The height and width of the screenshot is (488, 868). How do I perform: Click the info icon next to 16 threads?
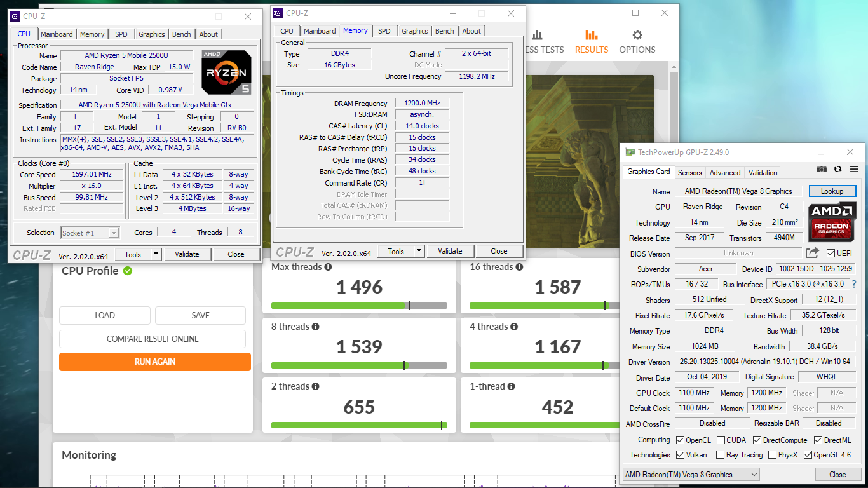coord(519,268)
